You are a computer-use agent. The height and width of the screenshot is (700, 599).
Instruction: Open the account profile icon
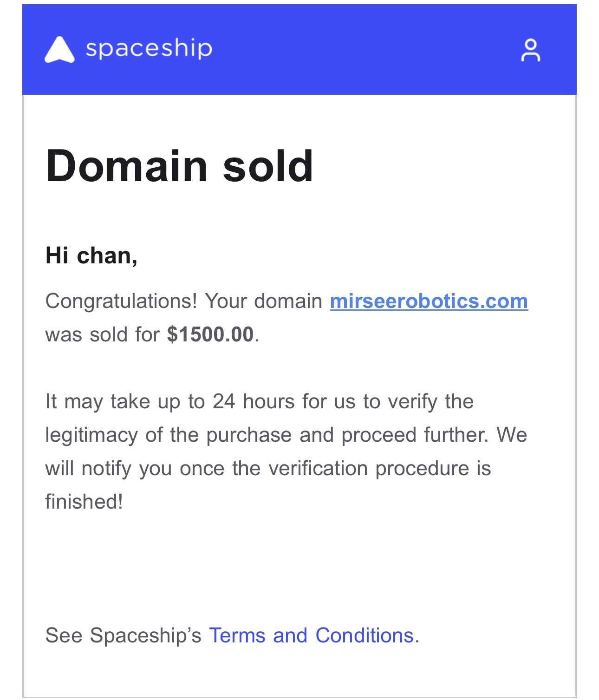530,50
